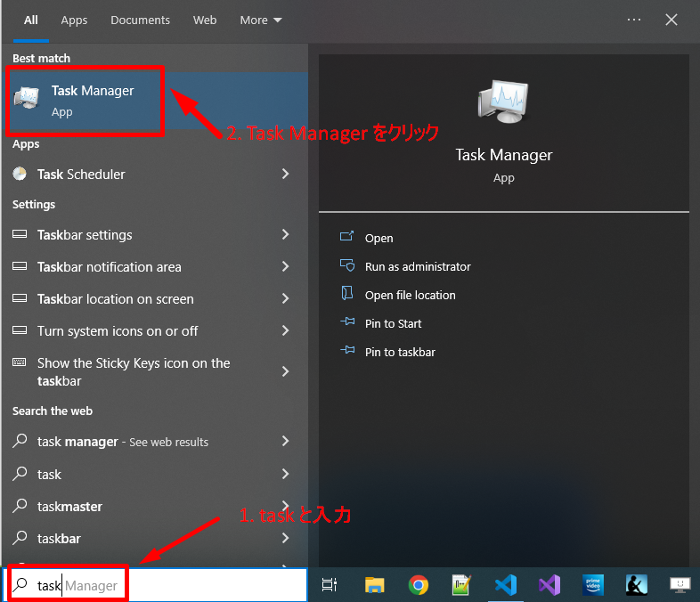700x602 pixels.
Task: Select 'taskmaster' web suggestion
Action: 69,507
